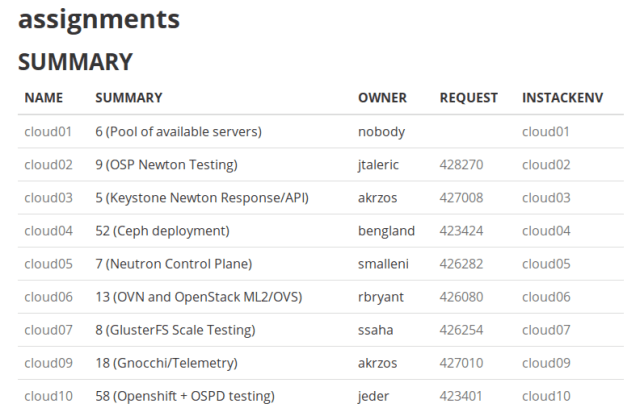Click the REQUEST column header
This screenshot has width=640, height=416.
coord(468,98)
